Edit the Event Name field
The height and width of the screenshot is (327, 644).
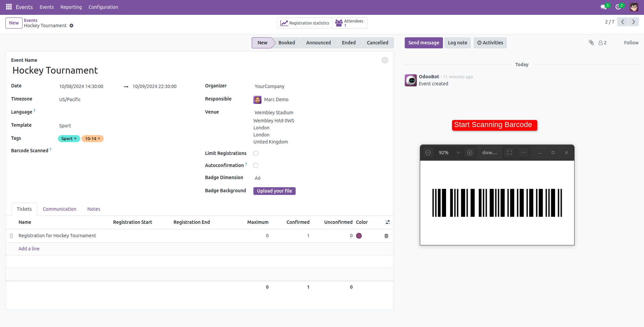[x=195, y=70]
